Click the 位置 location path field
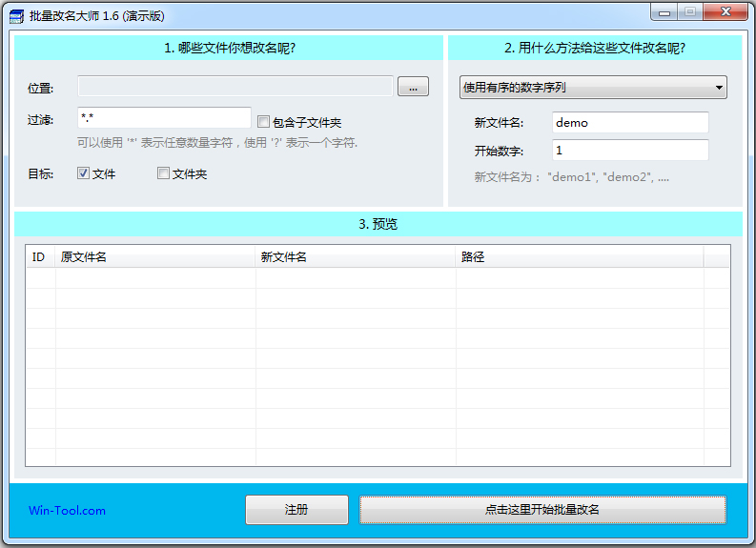The image size is (756, 548). 235,87
